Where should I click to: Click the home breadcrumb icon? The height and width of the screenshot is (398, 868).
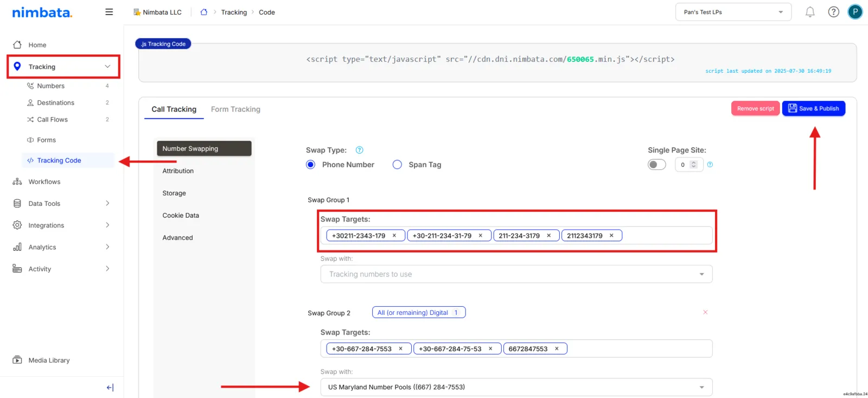click(x=204, y=12)
